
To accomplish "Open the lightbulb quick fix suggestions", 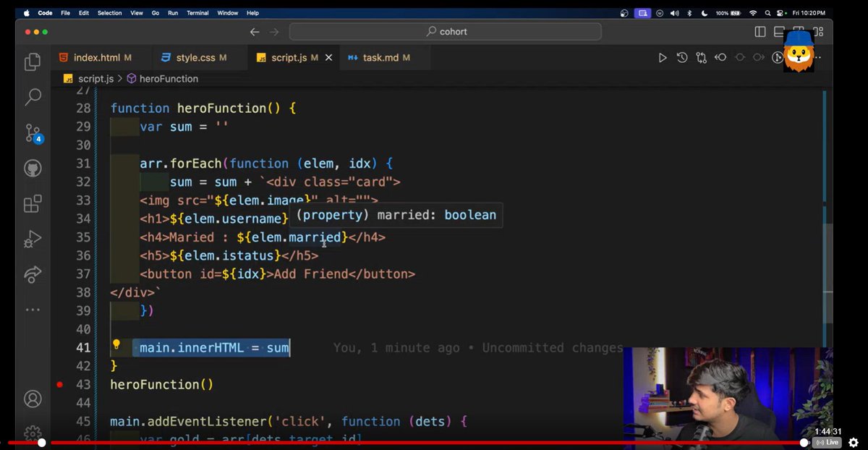I will pos(116,347).
